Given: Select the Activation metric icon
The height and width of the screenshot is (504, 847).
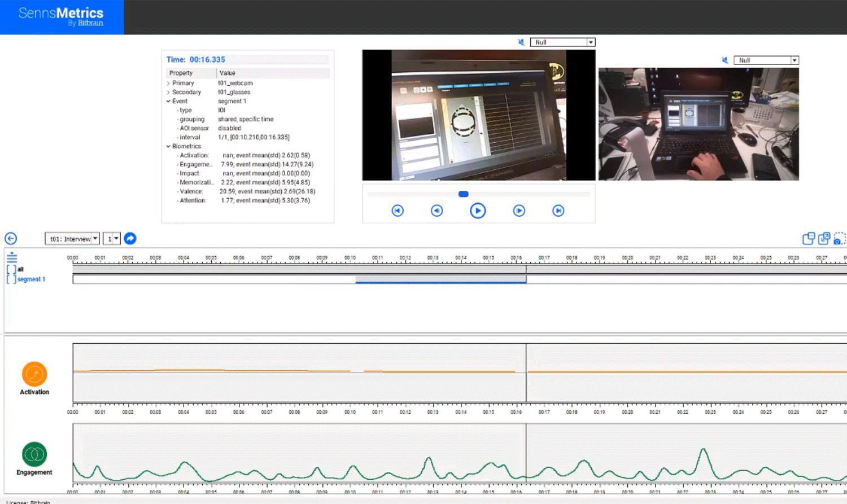Looking at the screenshot, I should click(x=34, y=374).
